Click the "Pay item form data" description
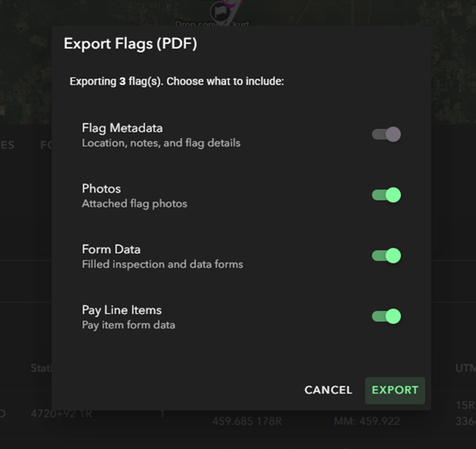Viewport: 476px width, 449px height. [x=129, y=325]
